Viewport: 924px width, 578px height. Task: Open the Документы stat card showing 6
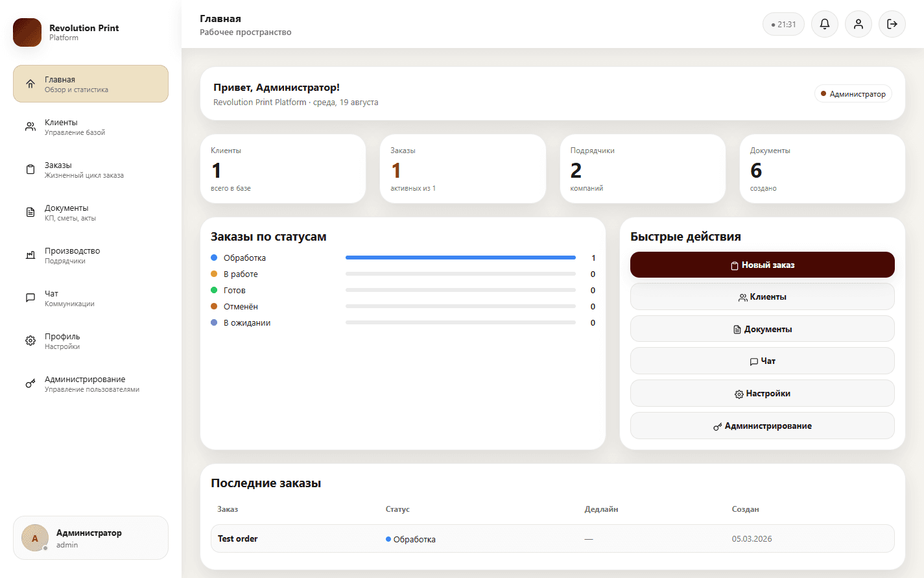click(822, 169)
